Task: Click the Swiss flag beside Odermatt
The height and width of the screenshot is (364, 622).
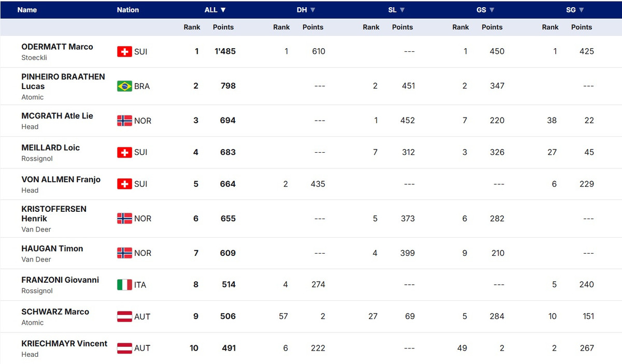Action: coord(124,51)
